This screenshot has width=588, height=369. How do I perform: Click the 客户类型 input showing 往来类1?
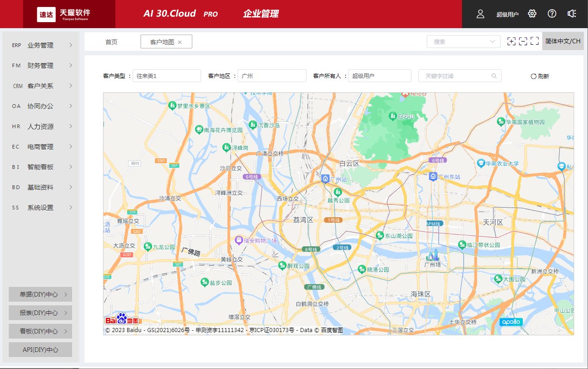click(x=167, y=76)
